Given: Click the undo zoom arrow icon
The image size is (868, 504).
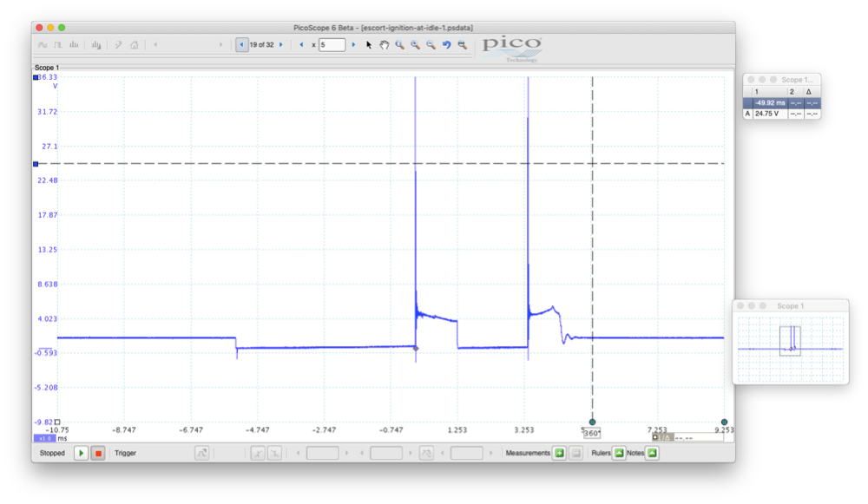Looking at the screenshot, I should [446, 44].
